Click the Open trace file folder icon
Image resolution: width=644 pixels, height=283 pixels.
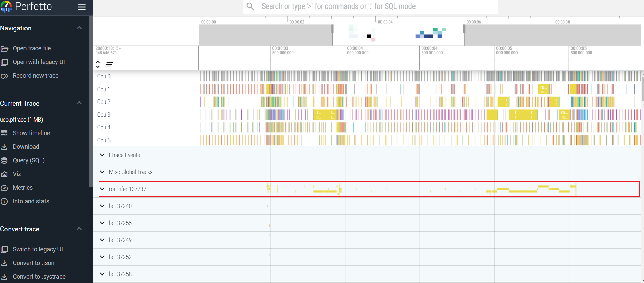pos(4,49)
